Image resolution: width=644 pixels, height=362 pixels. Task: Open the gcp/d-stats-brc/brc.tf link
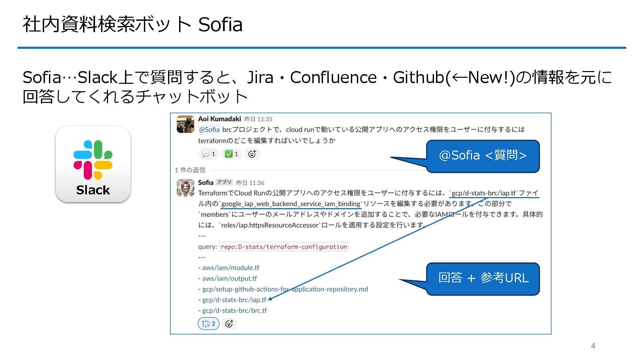click(234, 311)
